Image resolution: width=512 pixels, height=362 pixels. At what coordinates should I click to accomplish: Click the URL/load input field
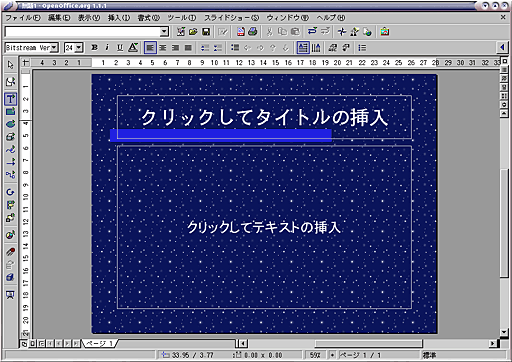point(83,32)
